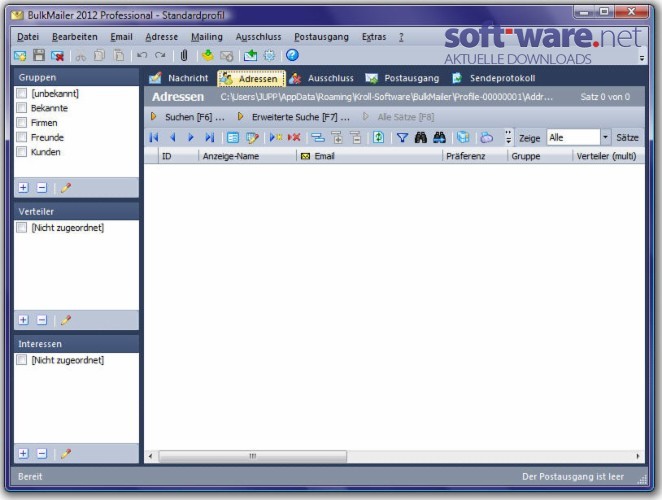Sort by the Präferenz column header
This screenshot has width=662, height=500.
coord(475,156)
